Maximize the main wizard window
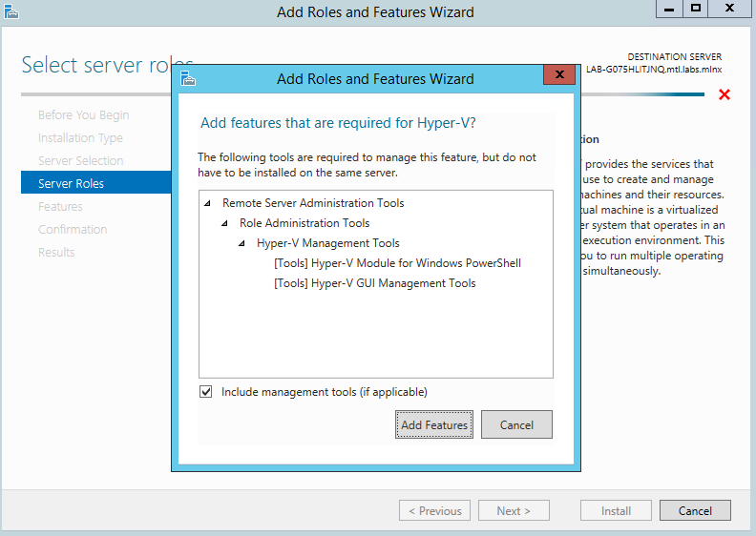The image size is (756, 536). pos(696,9)
